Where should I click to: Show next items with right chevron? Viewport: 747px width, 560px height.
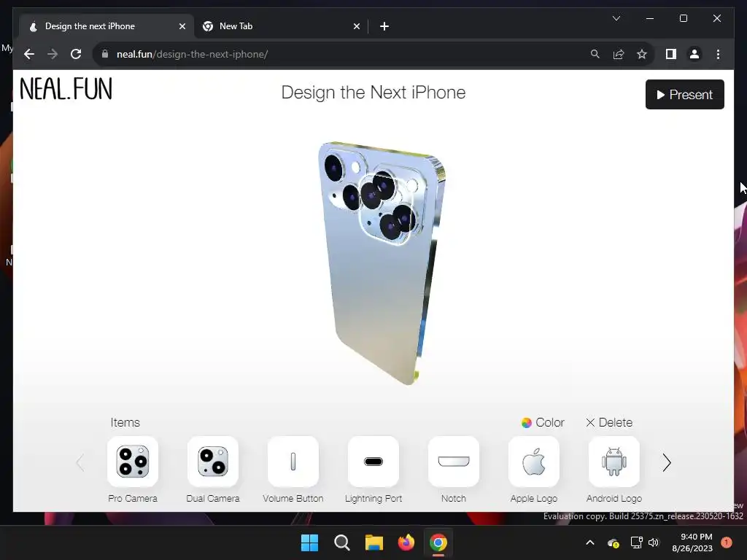click(667, 462)
